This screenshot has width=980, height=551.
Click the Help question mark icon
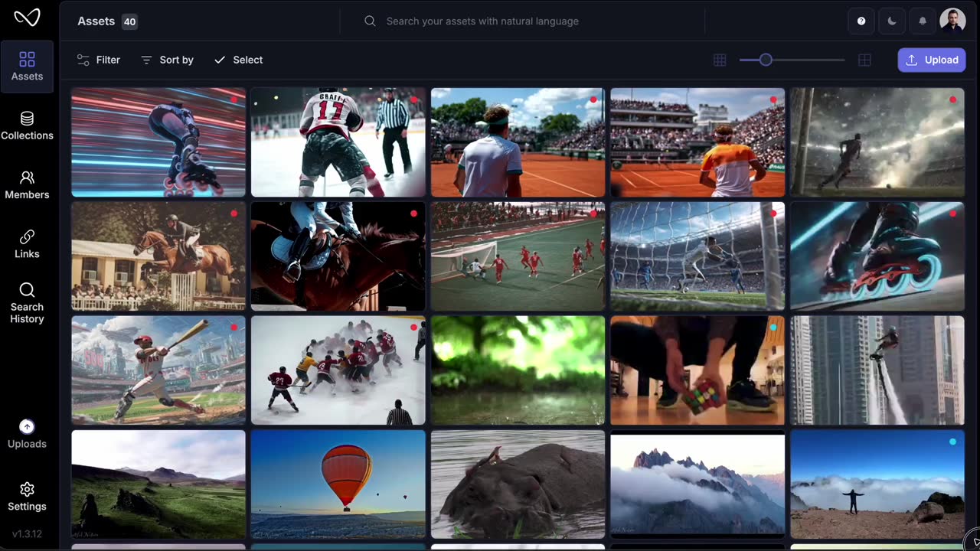pos(861,21)
